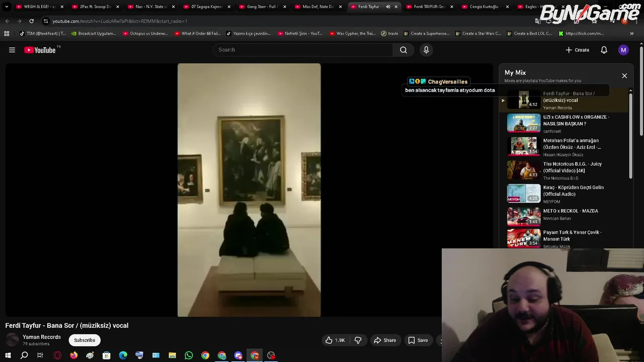Open Discord from the taskbar
This screenshot has width=644, height=362.
tap(238, 355)
